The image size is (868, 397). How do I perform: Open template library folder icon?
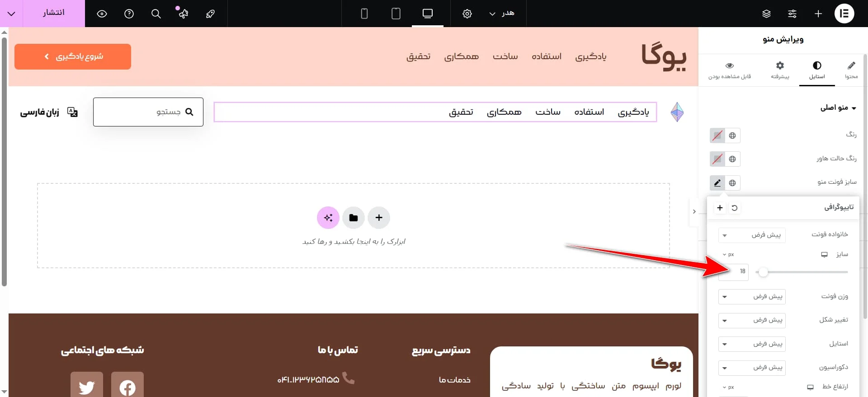(354, 218)
